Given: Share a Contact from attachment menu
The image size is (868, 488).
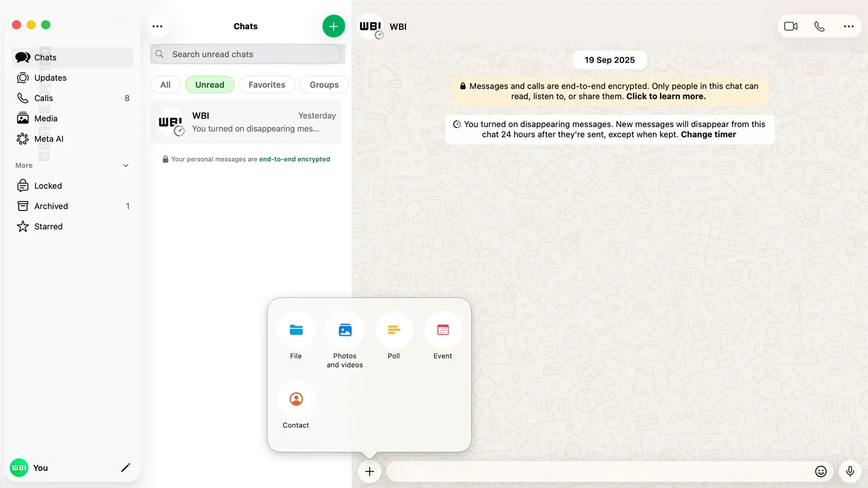Looking at the screenshot, I should coord(296,405).
